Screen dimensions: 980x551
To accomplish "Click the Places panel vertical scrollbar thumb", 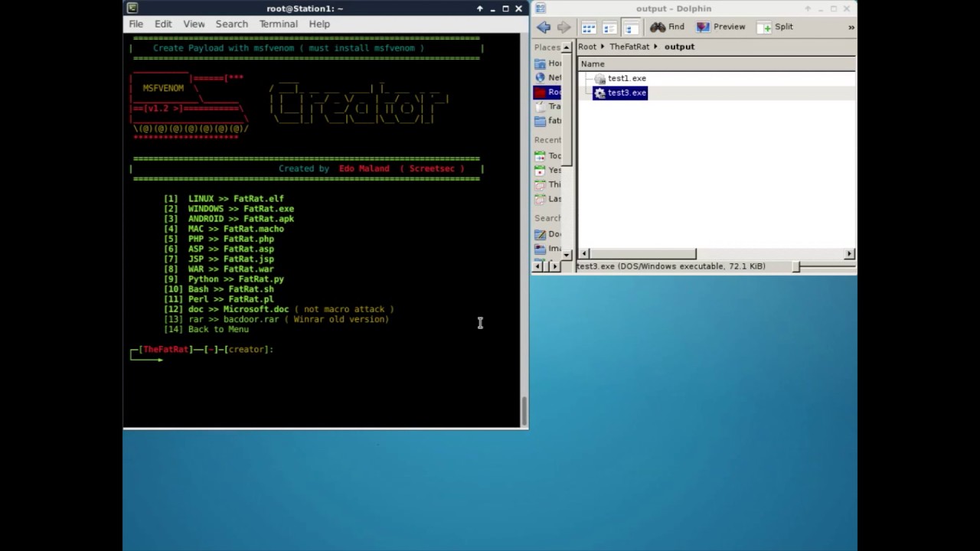I will coord(567,109).
